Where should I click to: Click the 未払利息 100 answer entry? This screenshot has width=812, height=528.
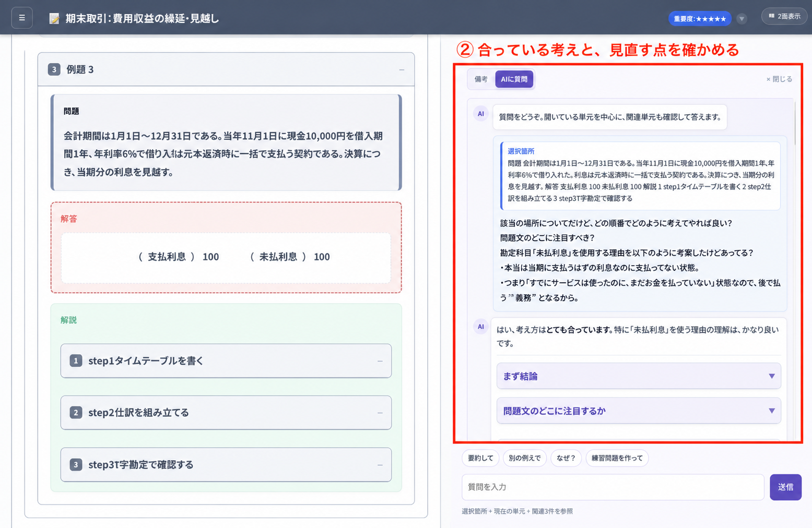(x=290, y=257)
